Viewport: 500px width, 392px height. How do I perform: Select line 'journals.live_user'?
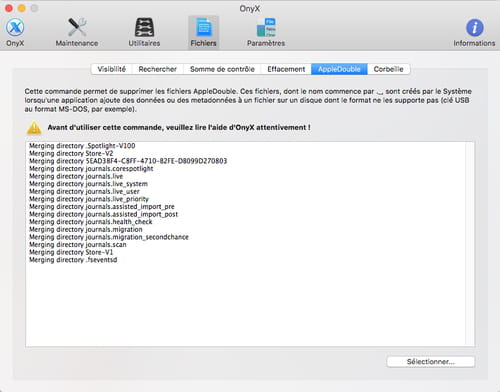tap(84, 192)
